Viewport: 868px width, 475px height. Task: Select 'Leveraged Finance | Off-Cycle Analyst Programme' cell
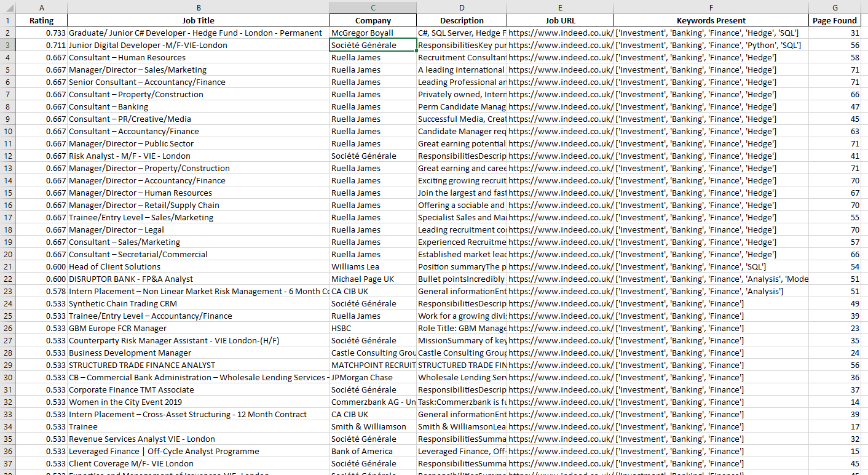tap(199, 451)
